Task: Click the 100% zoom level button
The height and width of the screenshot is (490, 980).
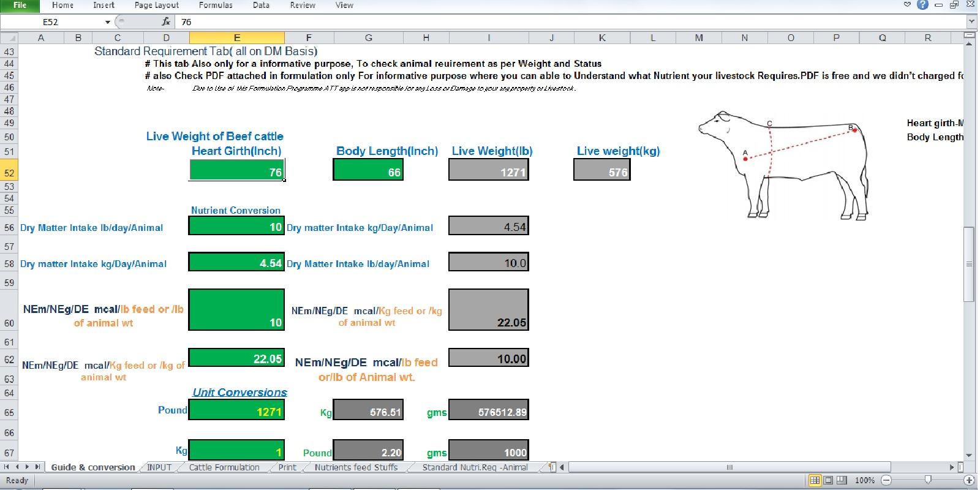Action: 864,480
